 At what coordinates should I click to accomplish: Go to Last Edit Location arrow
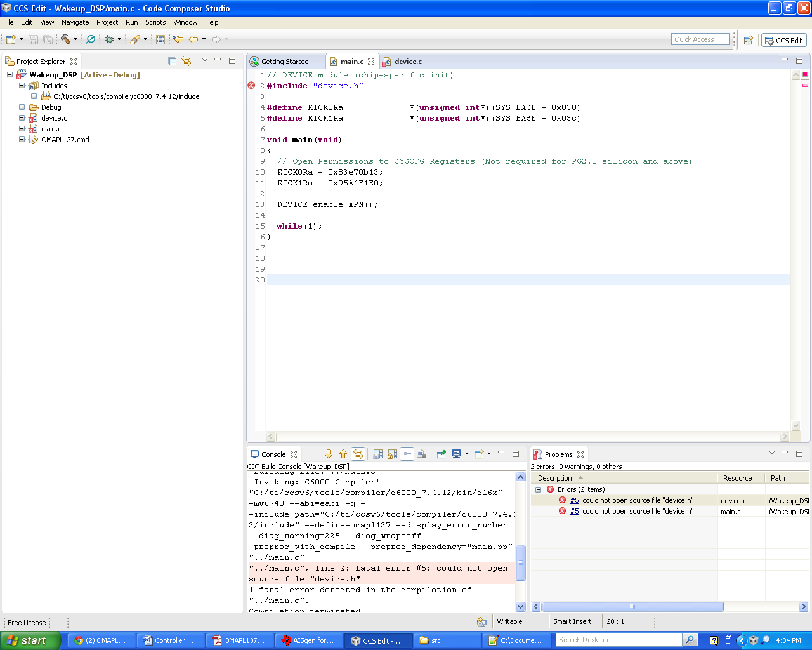pyautogui.click(x=178, y=39)
